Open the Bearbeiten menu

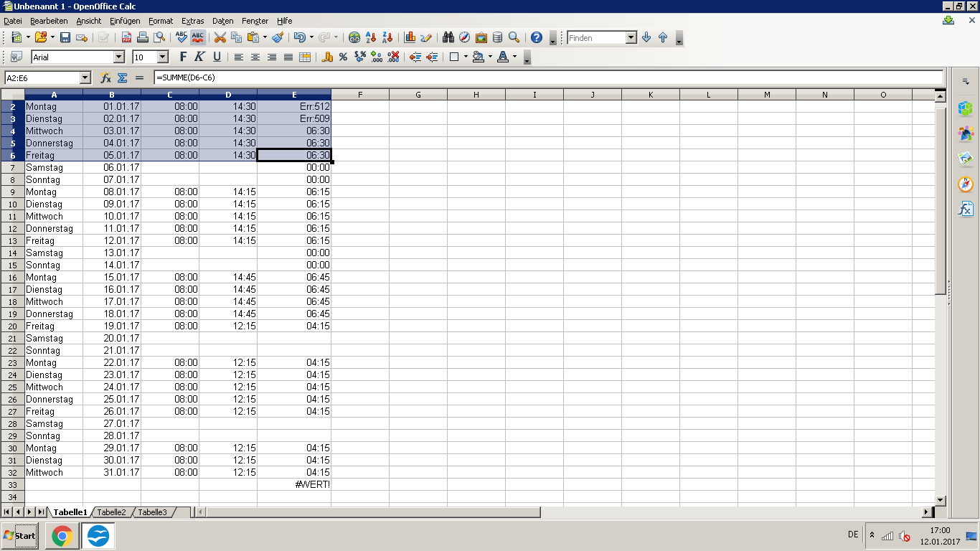pos(49,21)
